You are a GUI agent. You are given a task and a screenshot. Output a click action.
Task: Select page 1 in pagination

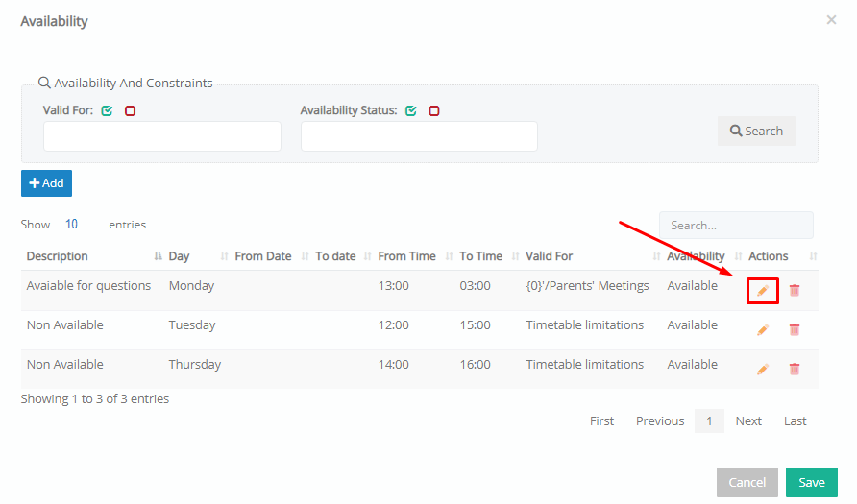coord(709,421)
